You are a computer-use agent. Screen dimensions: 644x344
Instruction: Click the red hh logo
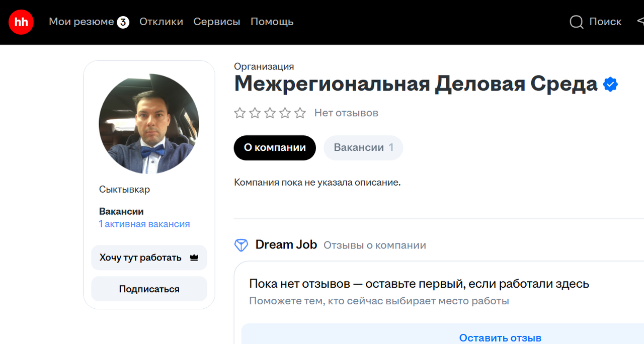(x=21, y=22)
